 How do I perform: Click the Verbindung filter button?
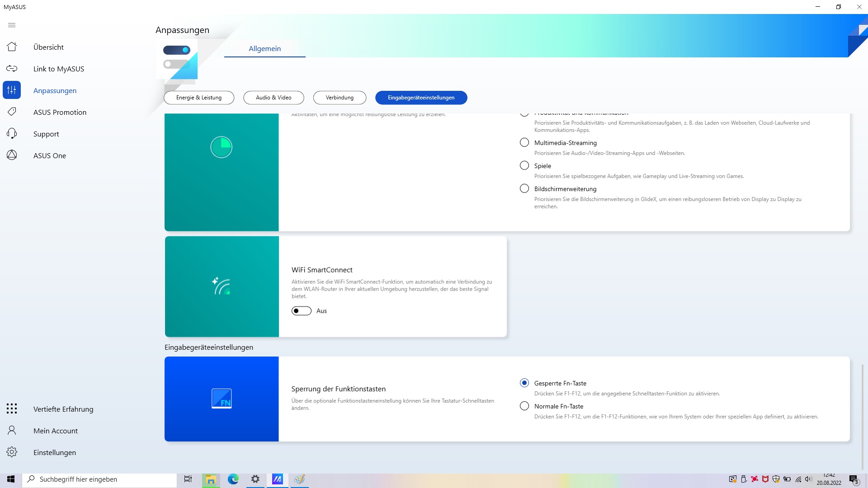click(x=340, y=98)
